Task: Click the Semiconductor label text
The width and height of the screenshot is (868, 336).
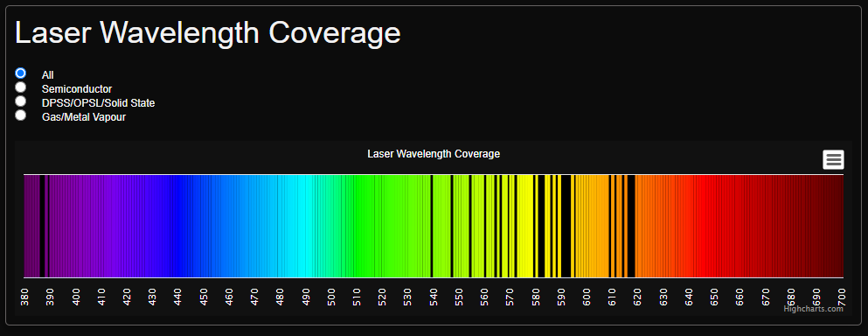Action: [x=77, y=89]
